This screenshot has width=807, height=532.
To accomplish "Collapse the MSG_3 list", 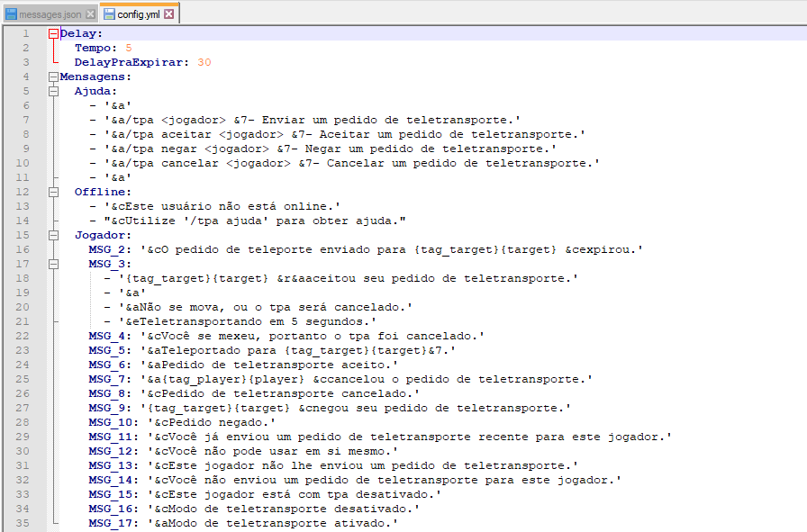I will pos(53,264).
